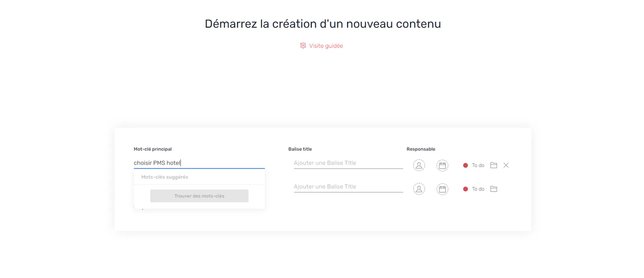Click the Mot-clé principal label
Image resolution: width=644 pixels, height=278 pixels.
(153, 149)
